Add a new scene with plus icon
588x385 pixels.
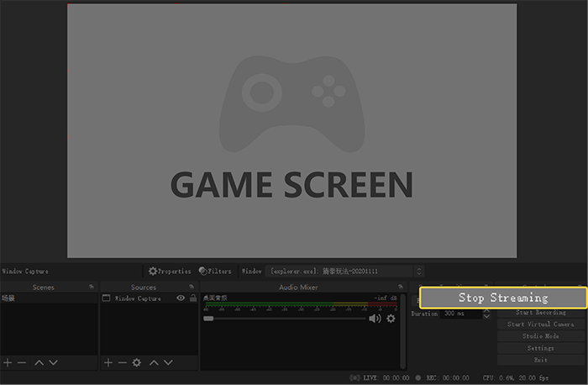[x=8, y=362]
